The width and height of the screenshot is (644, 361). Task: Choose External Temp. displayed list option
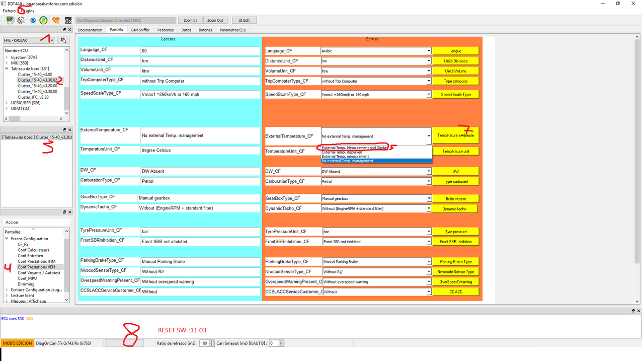[x=376, y=152]
